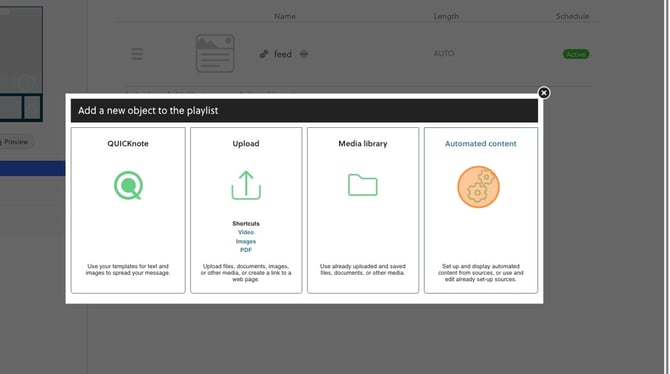
Task: Click the Upload arrow icon
Action: pyautogui.click(x=246, y=185)
